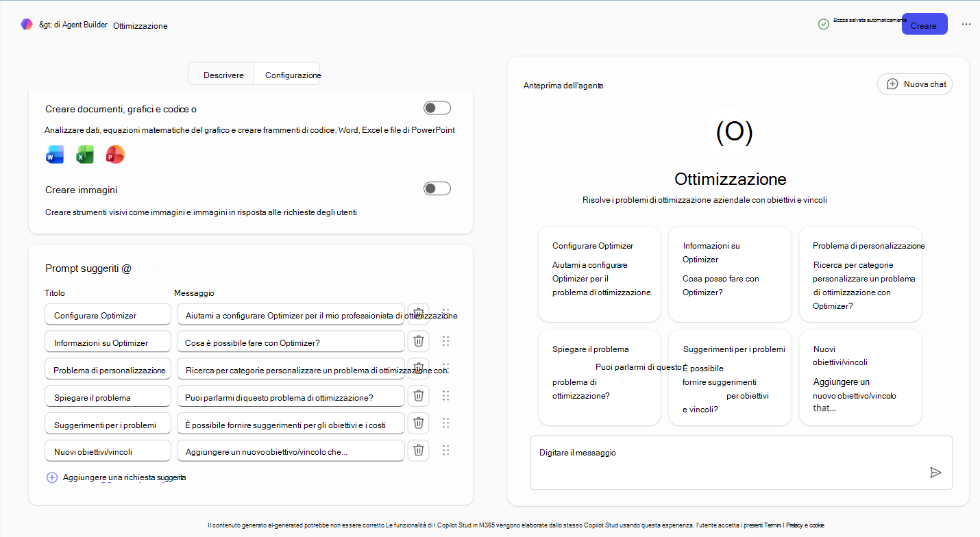This screenshot has width=980, height=537.
Task: Turn on the Creare immagini toggle
Action: click(437, 188)
